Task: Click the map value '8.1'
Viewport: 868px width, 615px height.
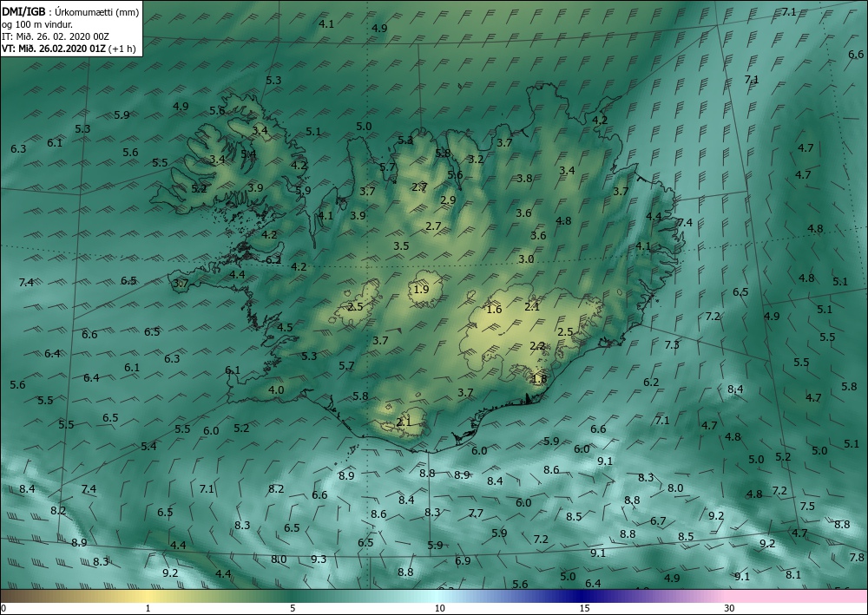Action: [793, 574]
